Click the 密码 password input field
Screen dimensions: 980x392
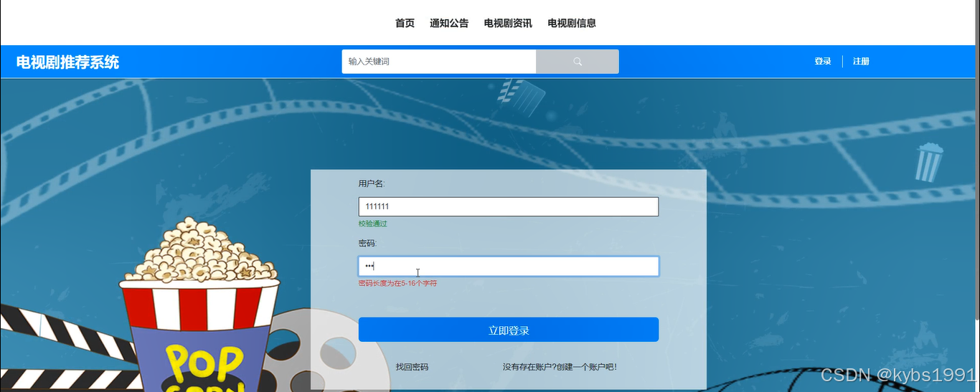click(x=509, y=266)
